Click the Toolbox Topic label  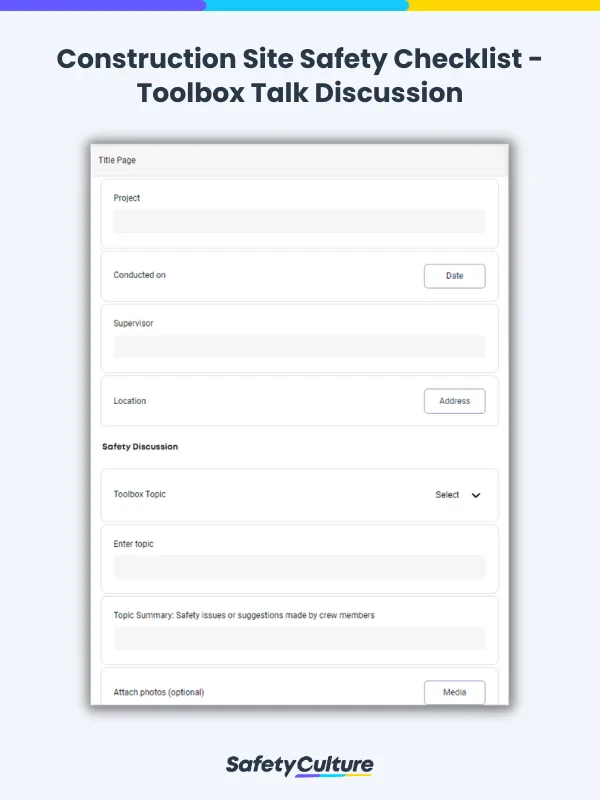tap(140, 494)
